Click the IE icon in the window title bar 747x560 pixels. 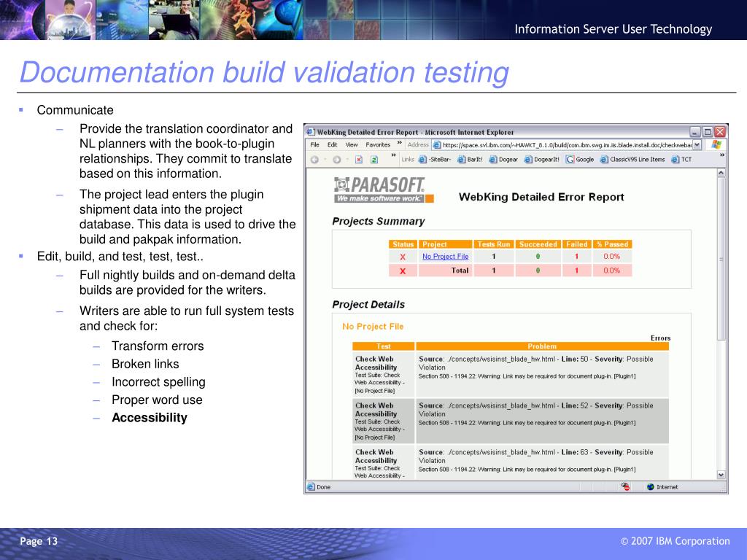pos(311,132)
